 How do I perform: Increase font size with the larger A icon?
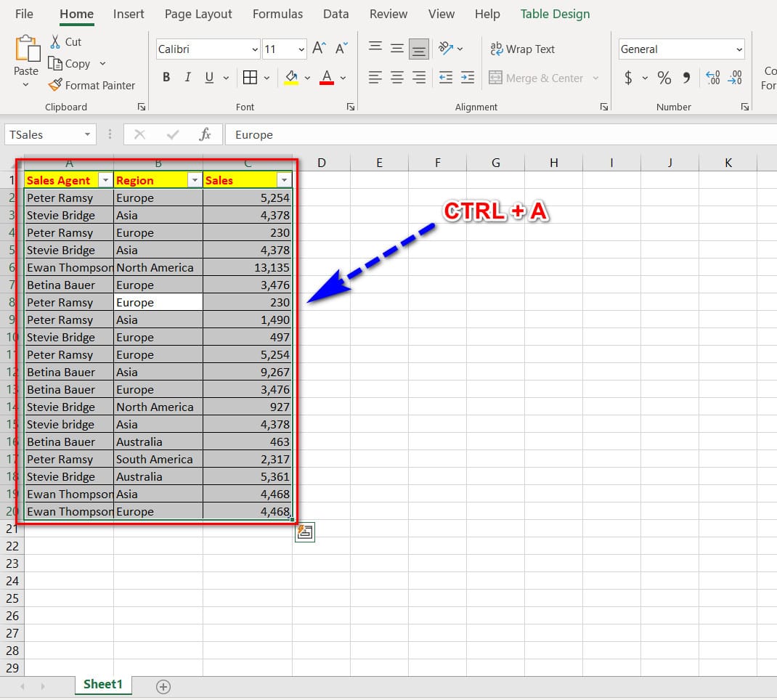pos(319,49)
